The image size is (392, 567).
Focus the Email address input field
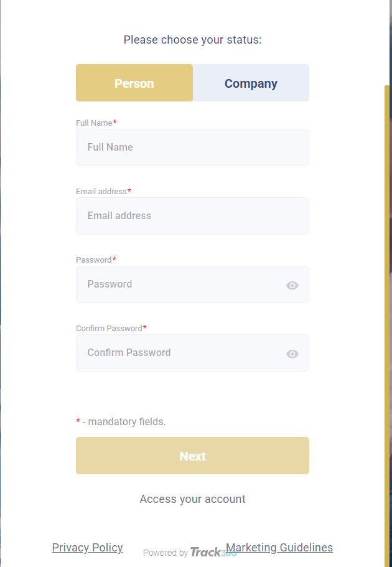192,216
